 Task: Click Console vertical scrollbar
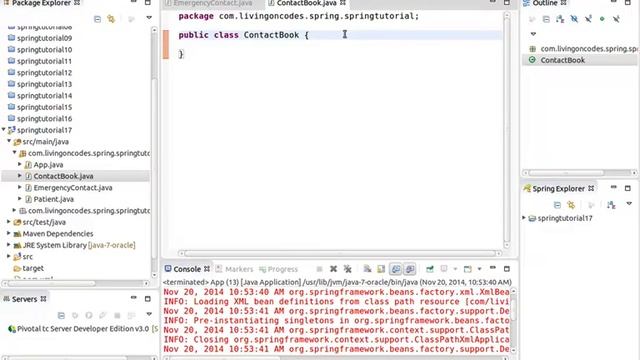click(513, 321)
